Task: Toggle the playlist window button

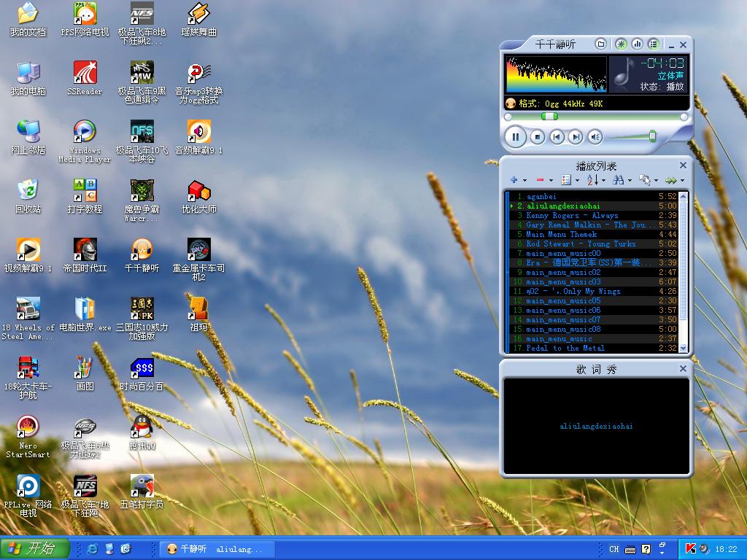Action: tap(653, 44)
